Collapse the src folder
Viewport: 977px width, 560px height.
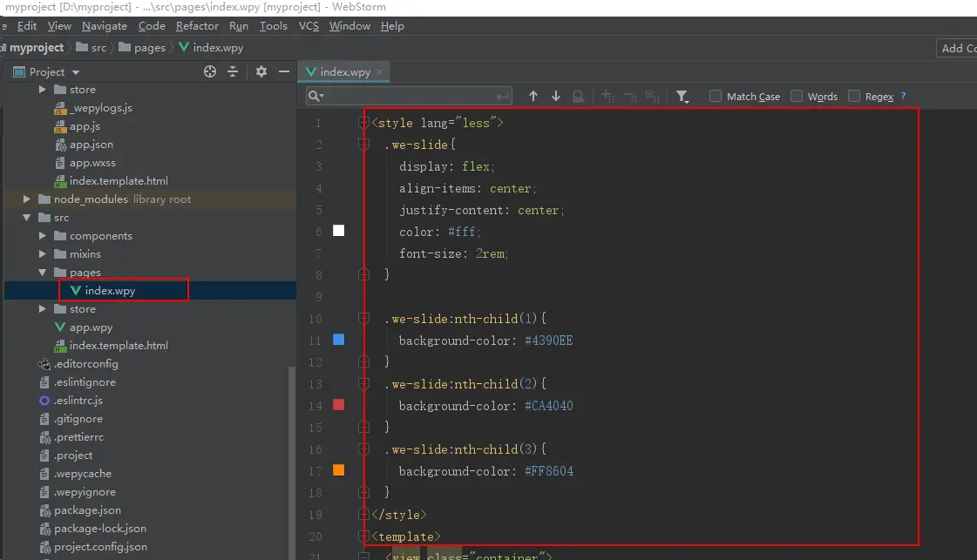pyautogui.click(x=26, y=218)
